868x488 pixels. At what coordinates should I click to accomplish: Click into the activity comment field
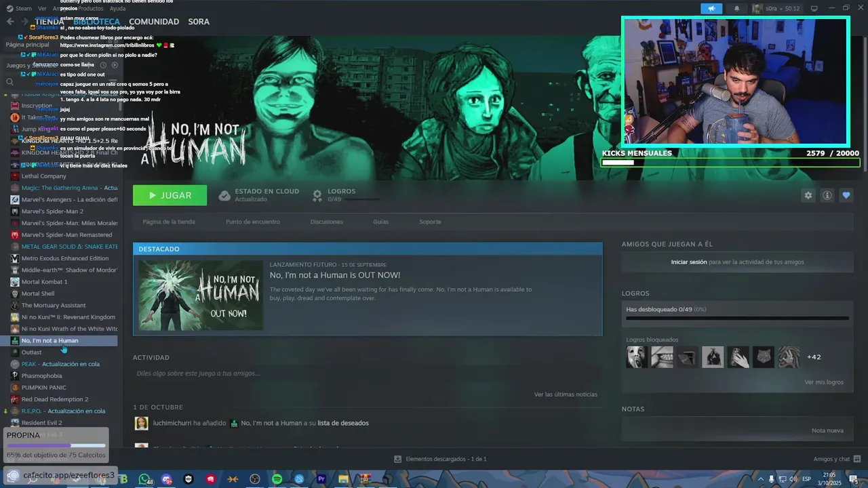pos(368,373)
